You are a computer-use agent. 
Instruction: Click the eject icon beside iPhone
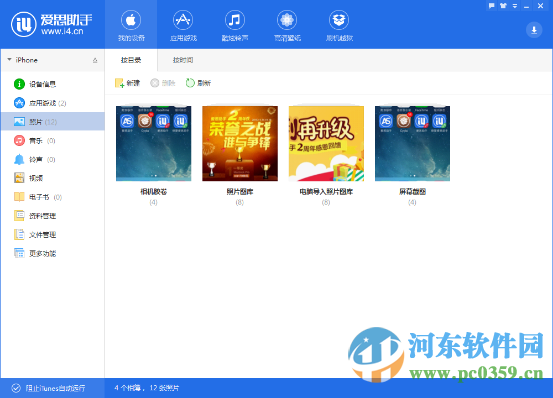(x=95, y=60)
